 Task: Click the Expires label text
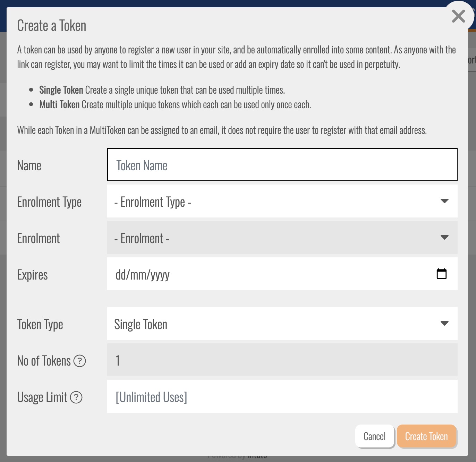pyautogui.click(x=32, y=275)
